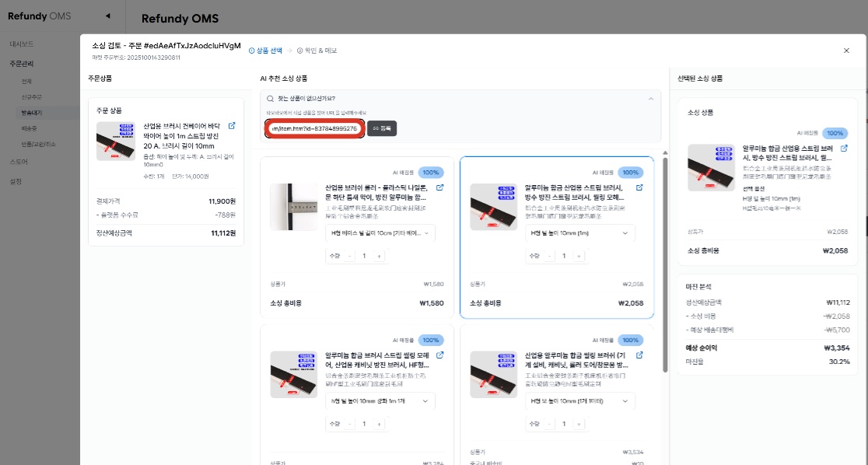The image size is (868, 465).
Task: Go to the 확인 & 메모 step
Action: point(317,51)
